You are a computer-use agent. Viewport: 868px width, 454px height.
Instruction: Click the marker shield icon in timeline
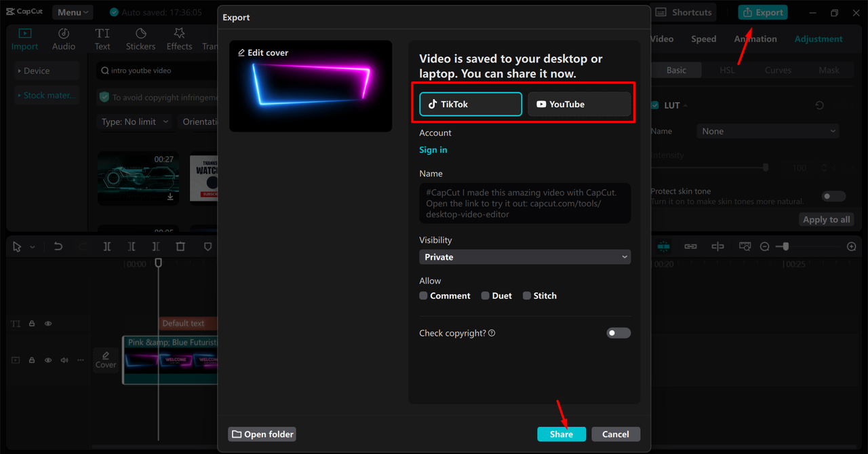click(208, 247)
